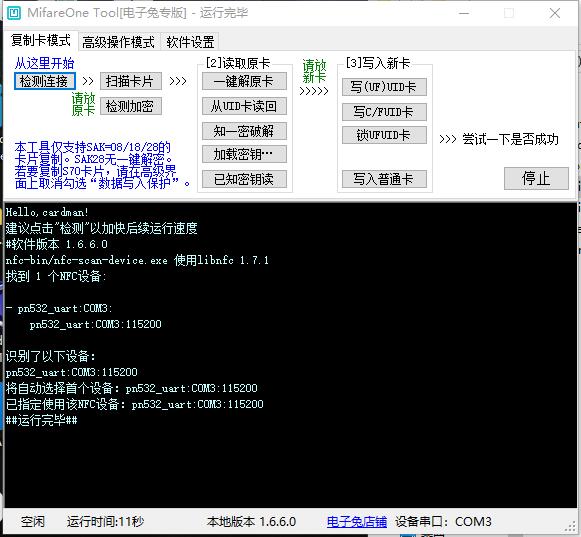The image size is (581, 537).
Task: Click the 将自动选择首个设备 log line
Action: pyautogui.click(x=132, y=388)
